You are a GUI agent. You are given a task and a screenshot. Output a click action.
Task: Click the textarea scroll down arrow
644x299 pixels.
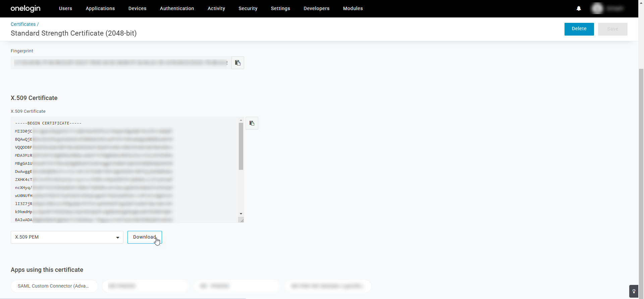(241, 214)
